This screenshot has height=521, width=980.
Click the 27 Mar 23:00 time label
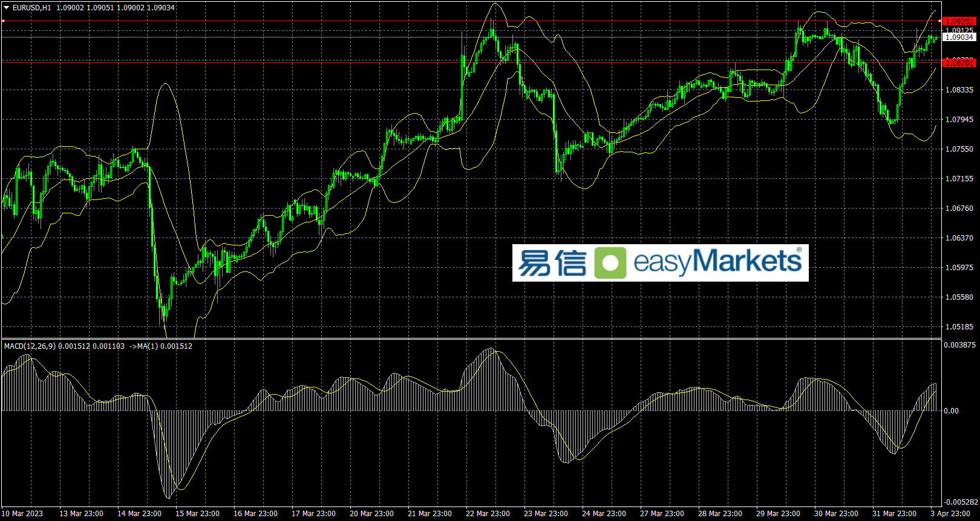pos(662,514)
